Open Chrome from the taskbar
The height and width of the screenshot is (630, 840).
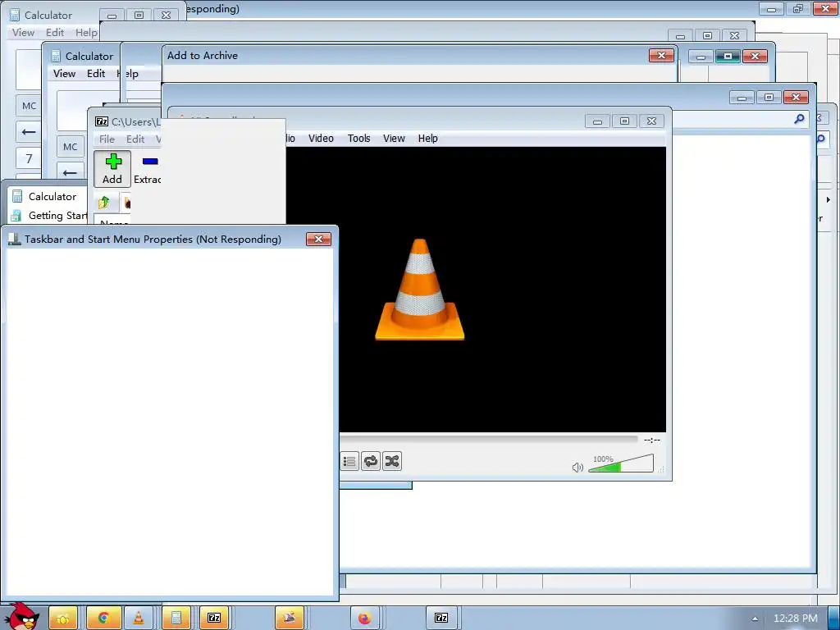103,619
